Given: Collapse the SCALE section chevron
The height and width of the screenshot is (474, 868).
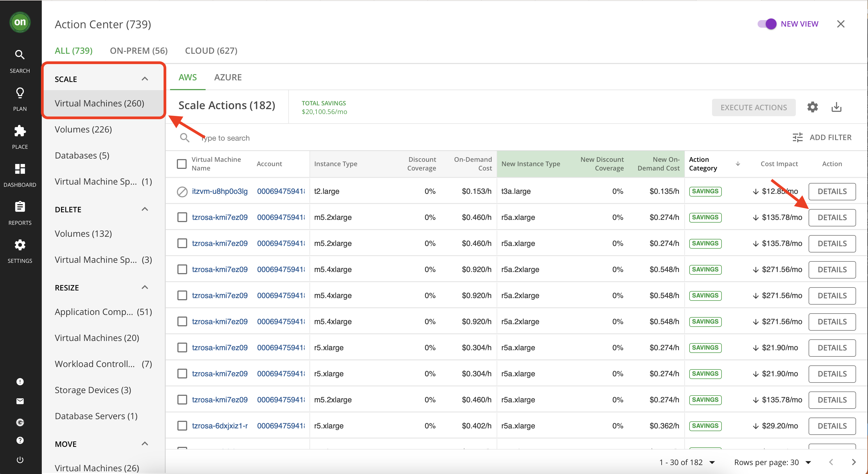Looking at the screenshot, I should (x=145, y=79).
